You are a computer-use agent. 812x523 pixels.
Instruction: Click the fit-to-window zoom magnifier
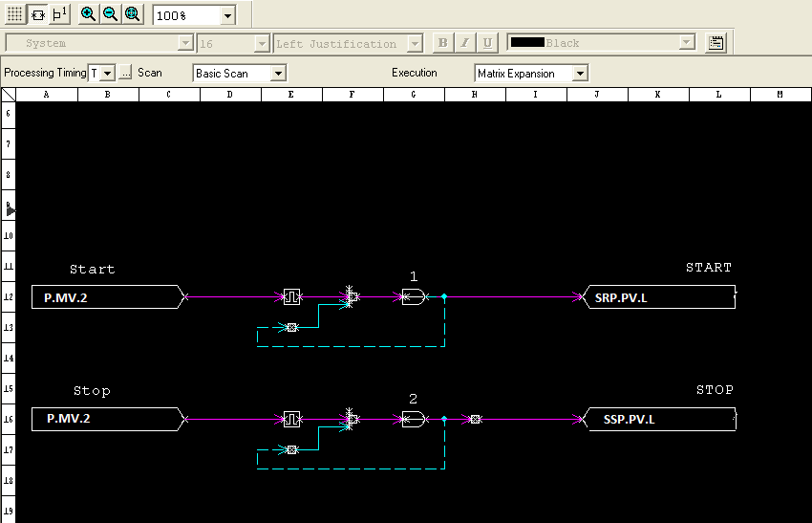(133, 14)
